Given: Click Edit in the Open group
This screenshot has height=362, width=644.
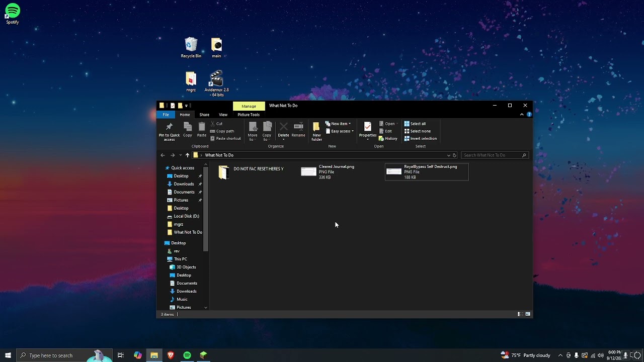Looking at the screenshot, I should [385, 131].
